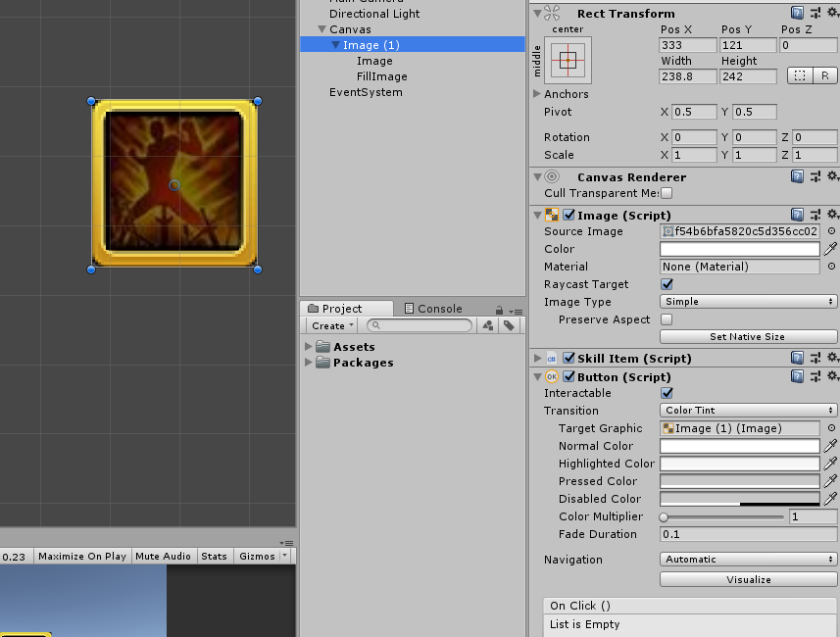Open Transition dropdown showing Color Tint

coord(749,411)
